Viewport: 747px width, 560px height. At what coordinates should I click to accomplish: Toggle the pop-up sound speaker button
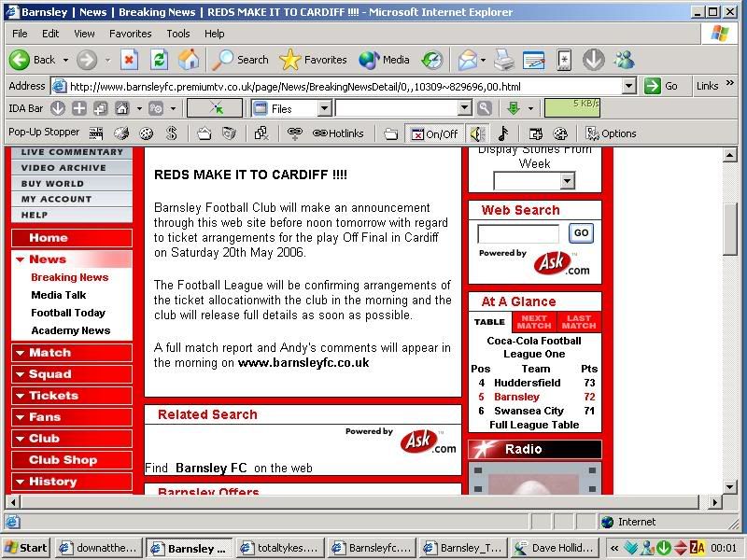click(477, 133)
